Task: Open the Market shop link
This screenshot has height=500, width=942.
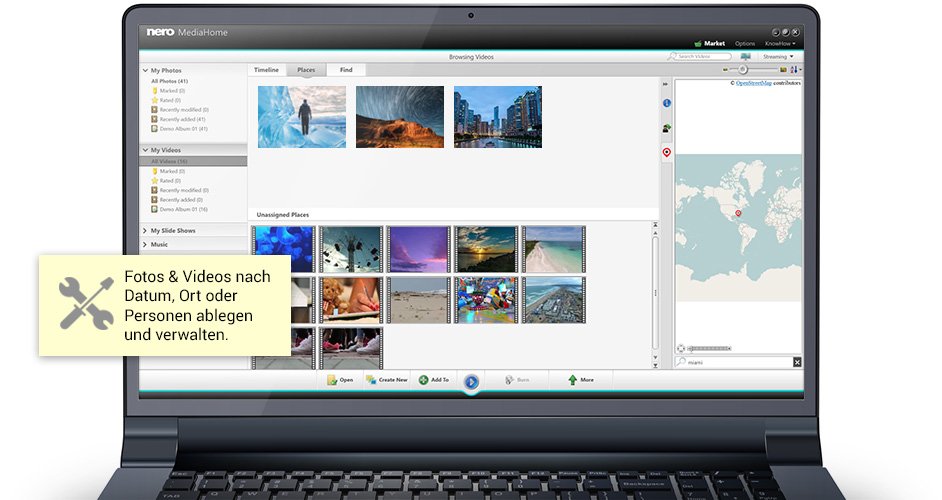Action: coord(710,43)
